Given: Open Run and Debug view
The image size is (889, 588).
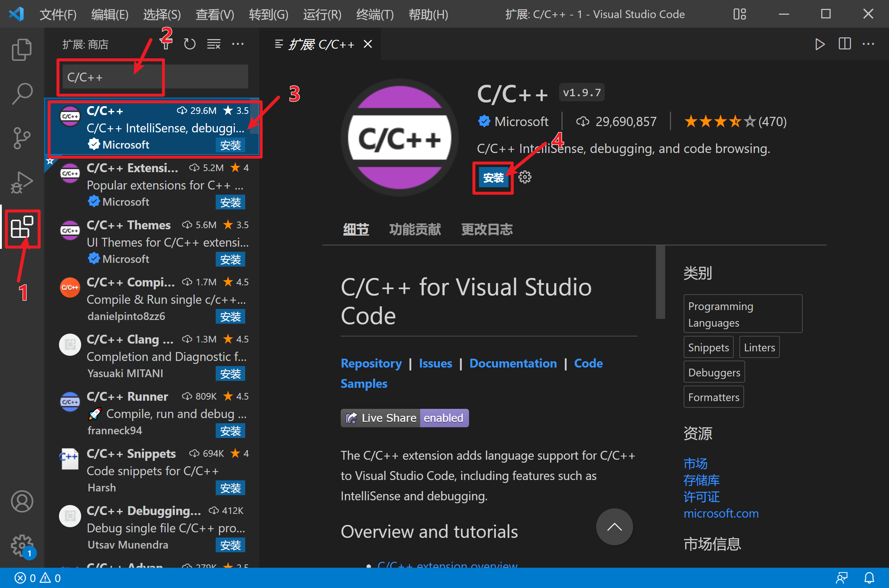Looking at the screenshot, I should pyautogui.click(x=21, y=182).
